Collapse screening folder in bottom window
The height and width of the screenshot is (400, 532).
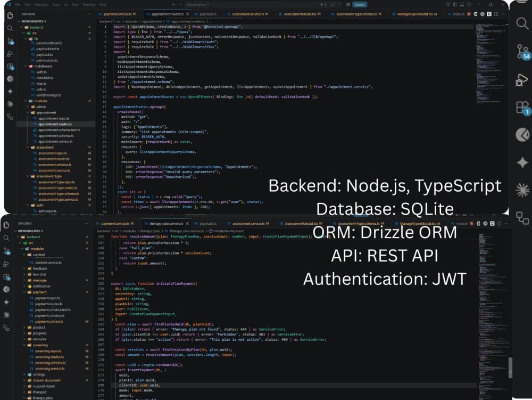point(24,345)
